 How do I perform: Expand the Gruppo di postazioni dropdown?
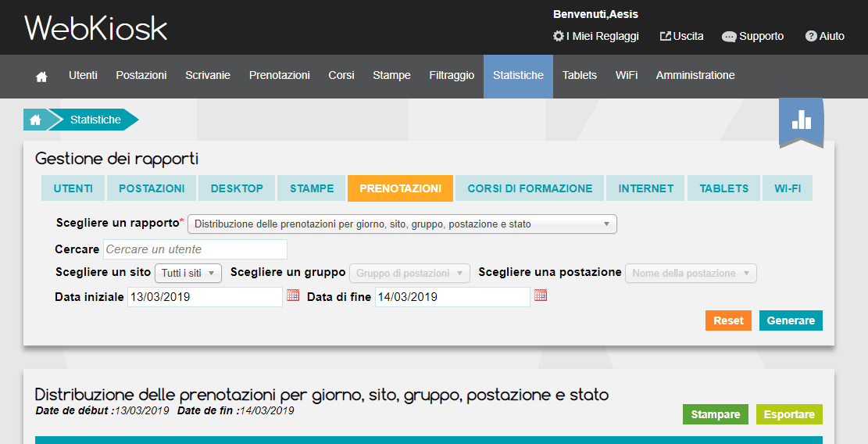pyautogui.click(x=409, y=273)
